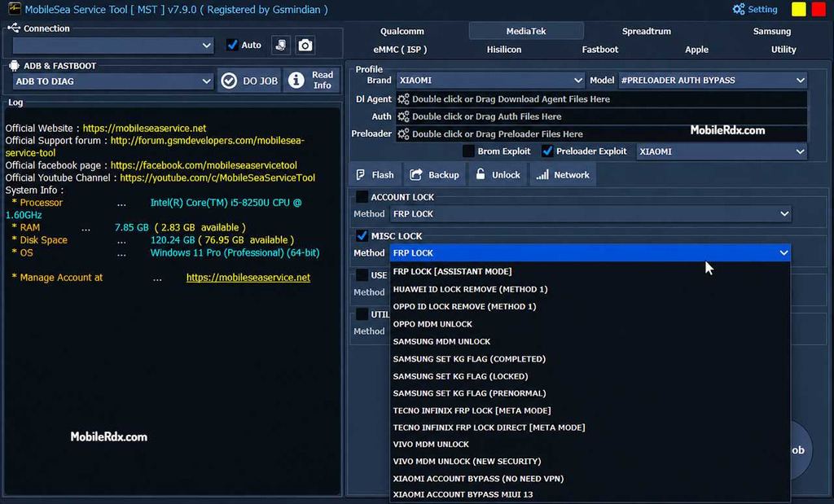Image resolution: width=834 pixels, height=504 pixels.
Task: Click gear icon in Preloader field
Action: [403, 134]
